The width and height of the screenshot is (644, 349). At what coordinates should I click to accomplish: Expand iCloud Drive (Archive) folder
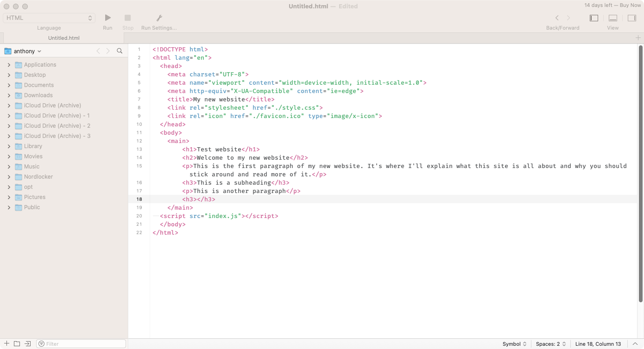[9, 106]
